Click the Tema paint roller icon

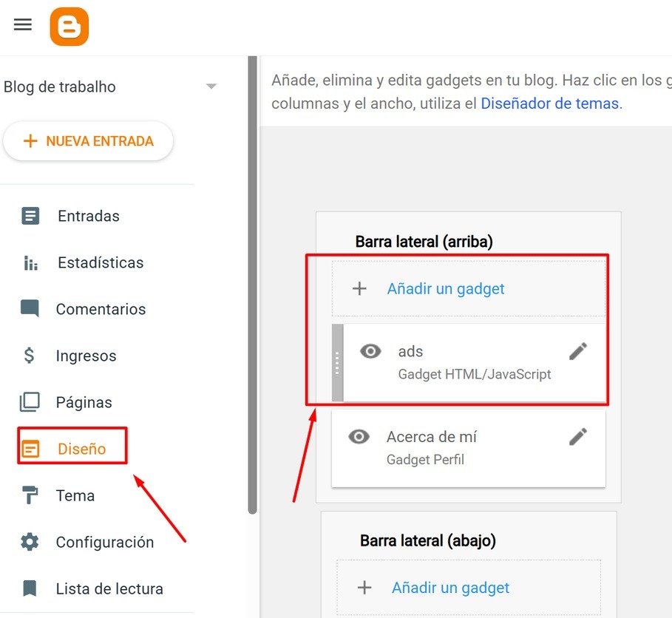pos(30,495)
